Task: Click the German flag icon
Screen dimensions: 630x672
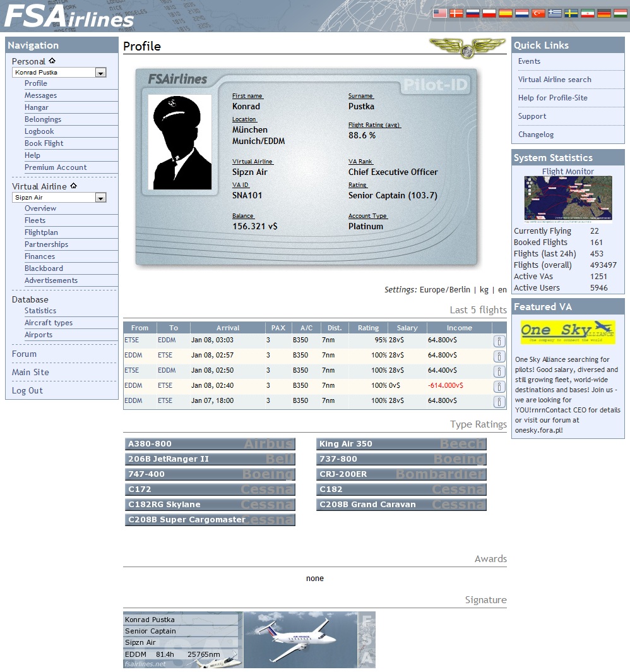Action: [x=604, y=13]
